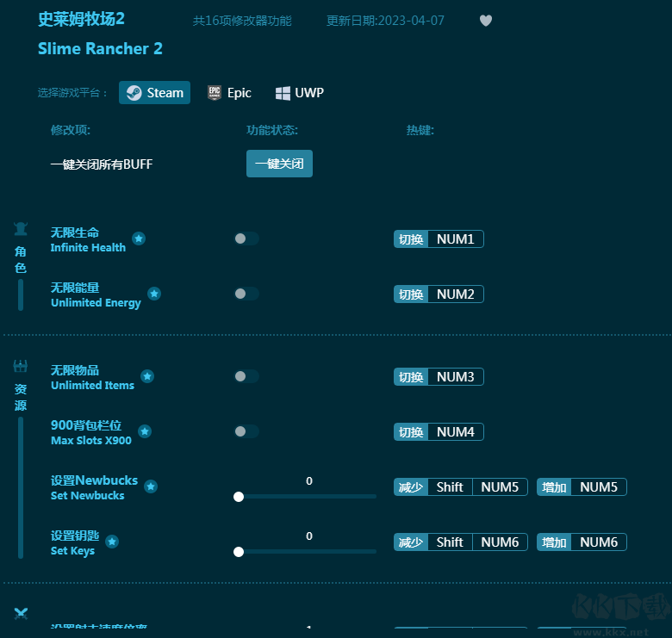
Task: Click the Set Newbucks slider handle
Action: tap(239, 497)
